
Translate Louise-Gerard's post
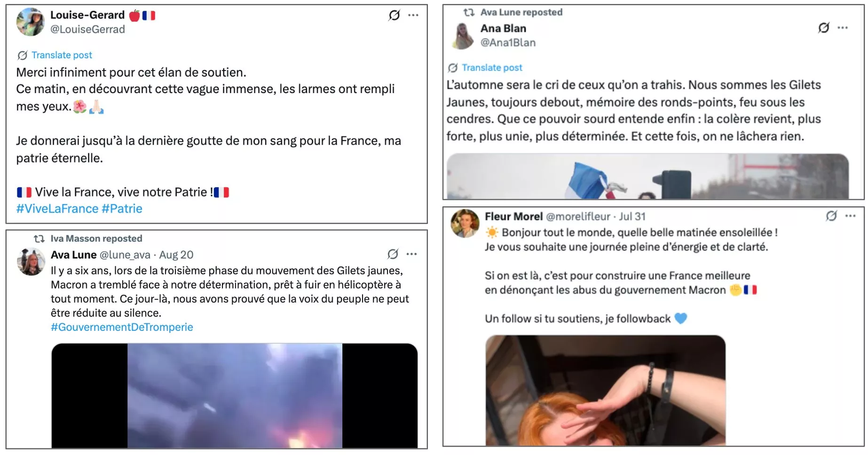coord(62,55)
